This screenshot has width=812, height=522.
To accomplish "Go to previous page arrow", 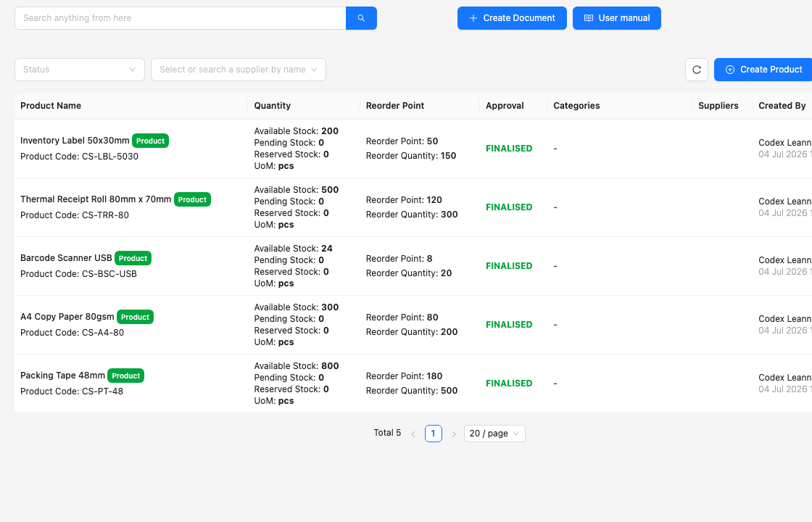I will (x=413, y=434).
